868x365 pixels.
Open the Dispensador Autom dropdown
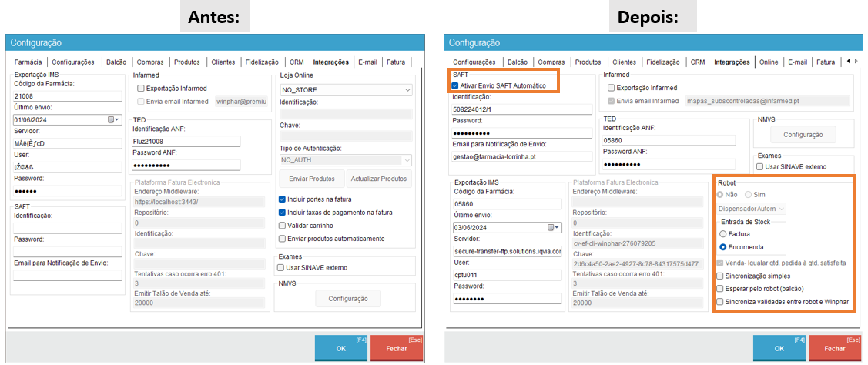[782, 208]
